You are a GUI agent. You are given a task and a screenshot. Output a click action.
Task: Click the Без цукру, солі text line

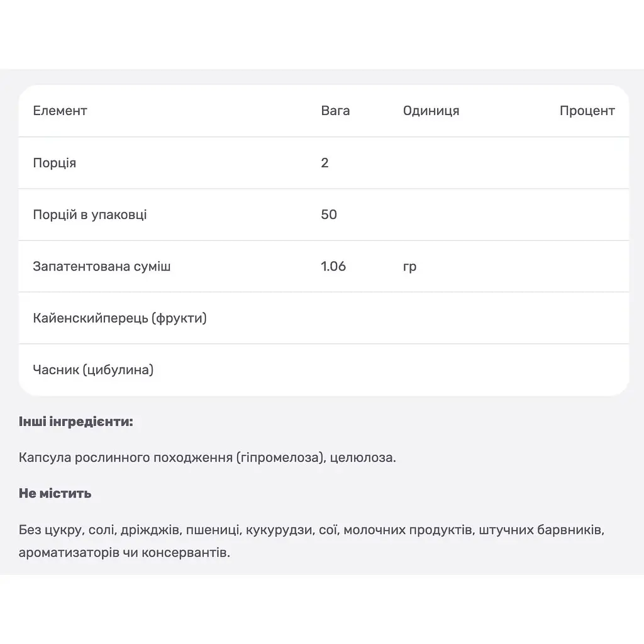click(x=312, y=530)
